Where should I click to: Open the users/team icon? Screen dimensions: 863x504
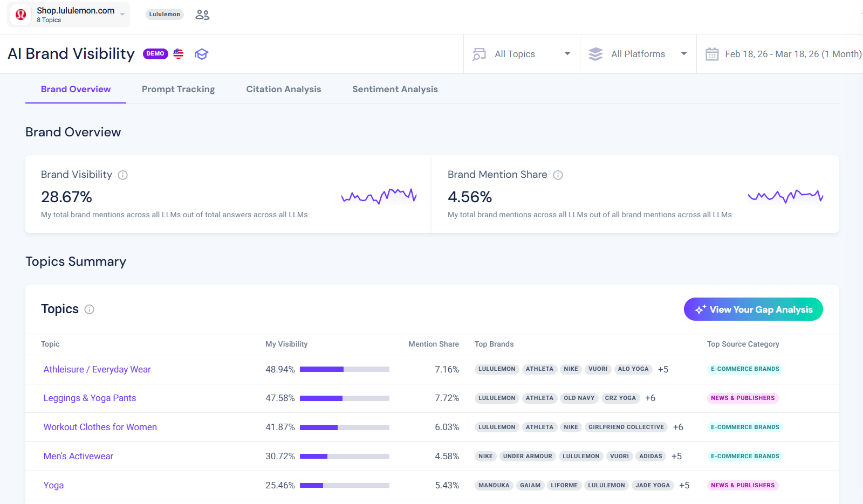tap(202, 15)
